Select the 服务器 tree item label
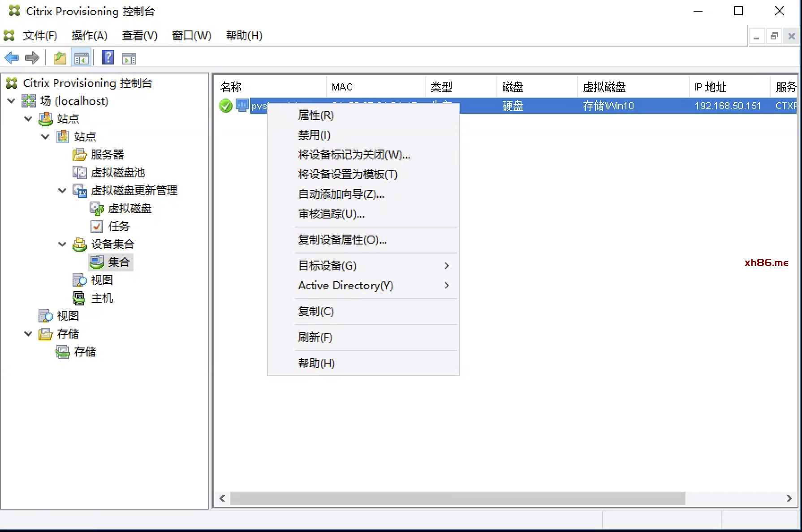Image resolution: width=802 pixels, height=532 pixels. click(108, 154)
